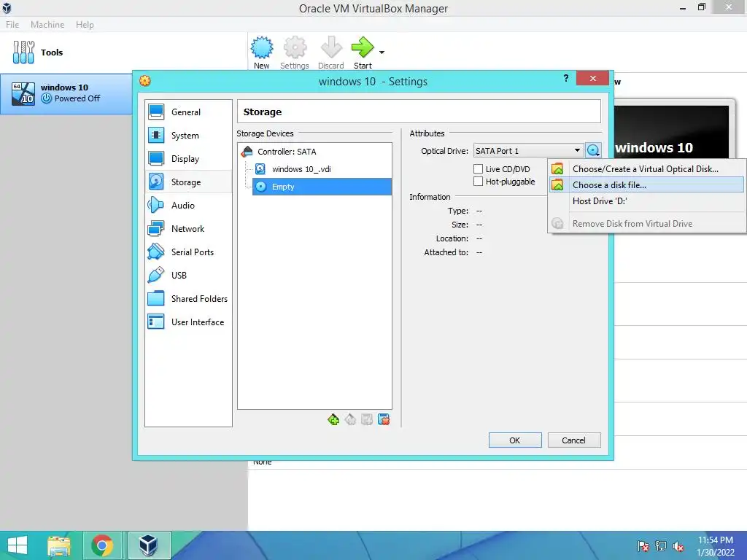Click the Action Center flag tray icon
The height and width of the screenshot is (560, 747).
[643, 546]
